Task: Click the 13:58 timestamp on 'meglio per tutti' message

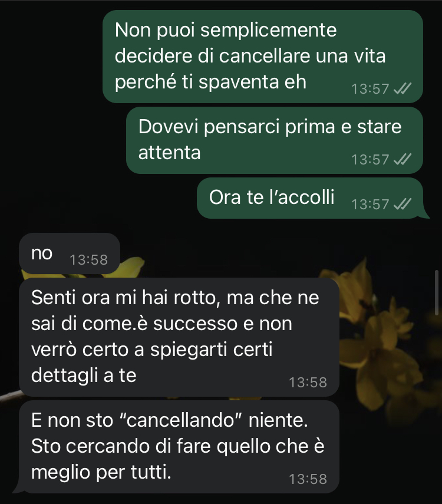Action: pos(308,479)
